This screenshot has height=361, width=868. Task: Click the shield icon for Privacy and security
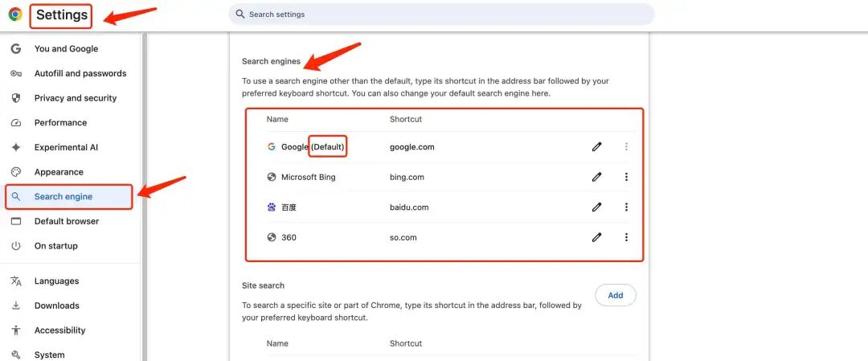coord(16,98)
